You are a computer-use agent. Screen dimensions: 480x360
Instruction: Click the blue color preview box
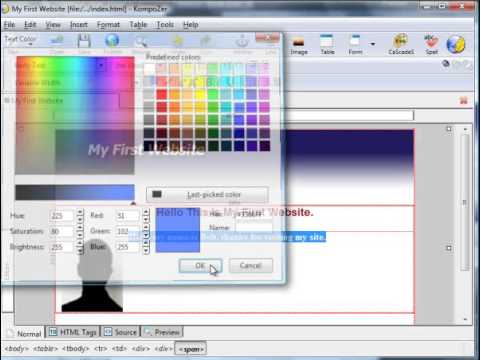point(178,230)
